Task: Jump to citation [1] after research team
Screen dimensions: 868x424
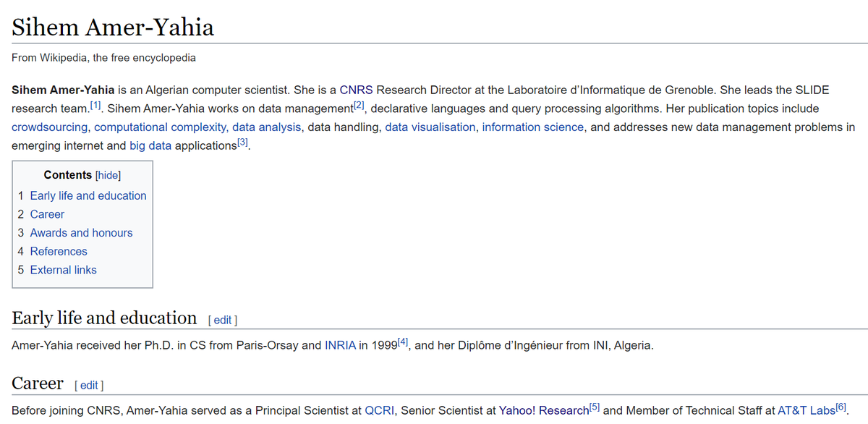Action: 95,106
